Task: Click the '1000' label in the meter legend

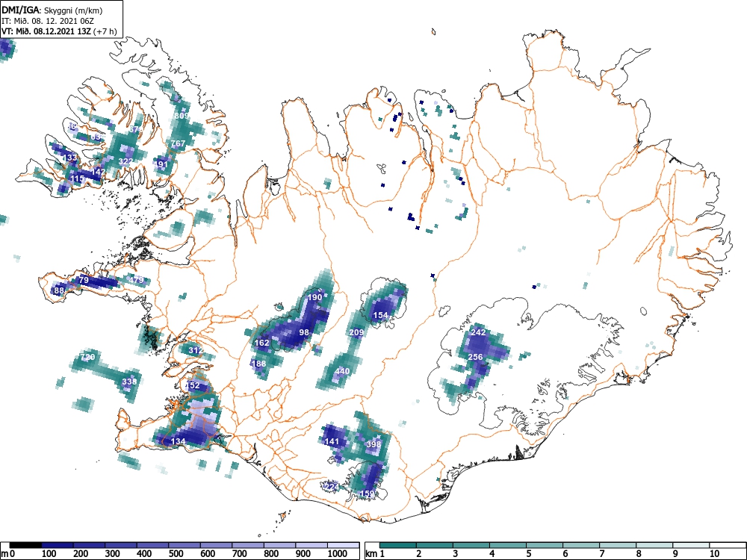Action: [338, 553]
